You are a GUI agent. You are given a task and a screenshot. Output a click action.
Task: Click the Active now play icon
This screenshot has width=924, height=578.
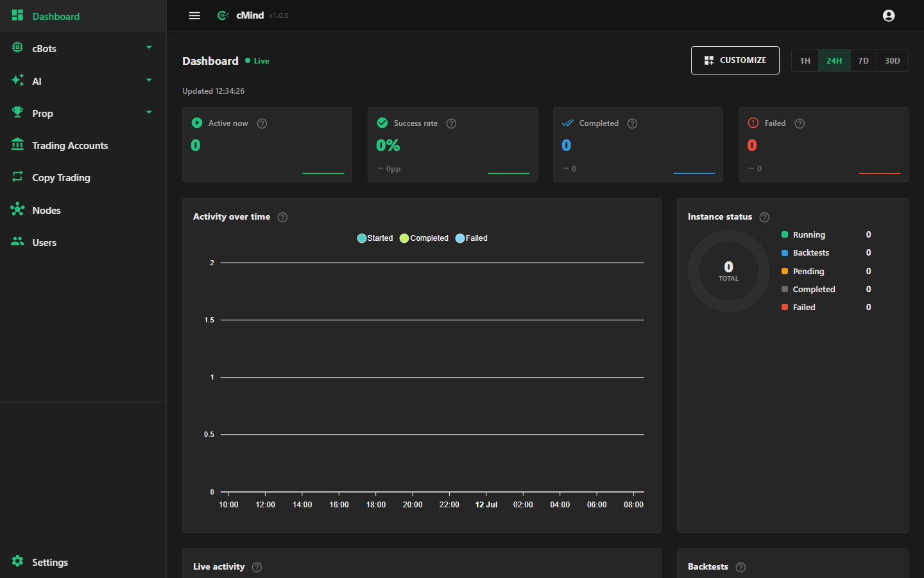[x=197, y=123]
